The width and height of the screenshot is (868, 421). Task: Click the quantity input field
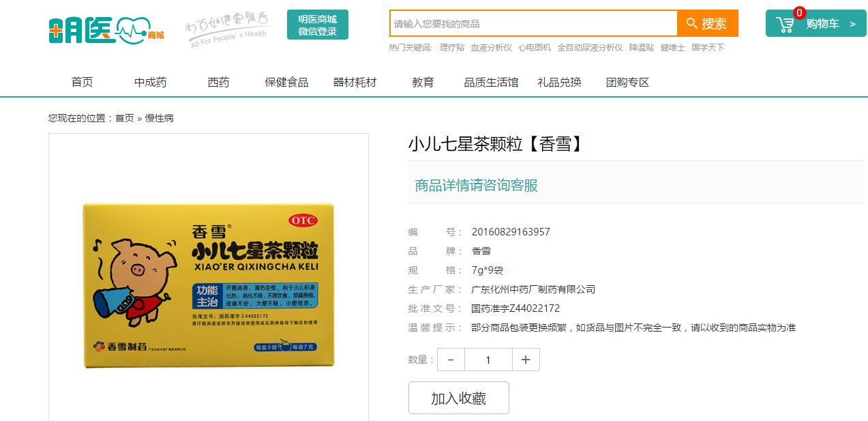[x=488, y=360]
